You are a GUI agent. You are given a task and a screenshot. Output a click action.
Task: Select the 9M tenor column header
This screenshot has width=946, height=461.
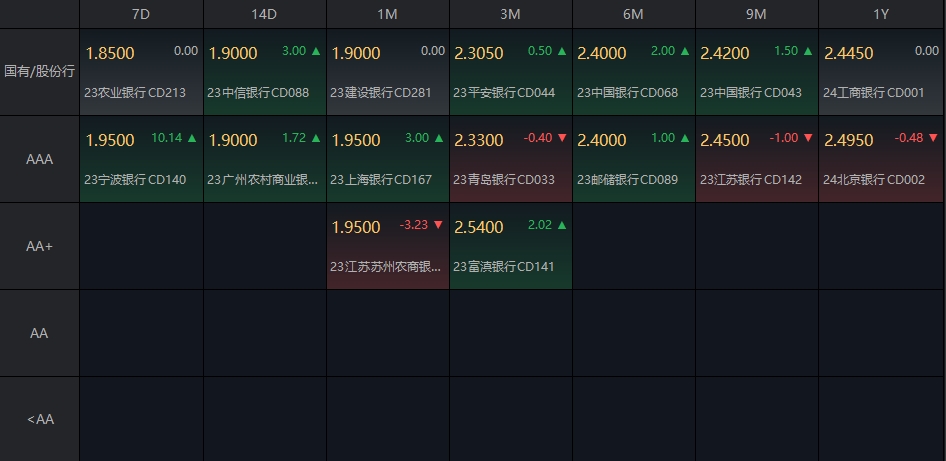[x=757, y=14]
